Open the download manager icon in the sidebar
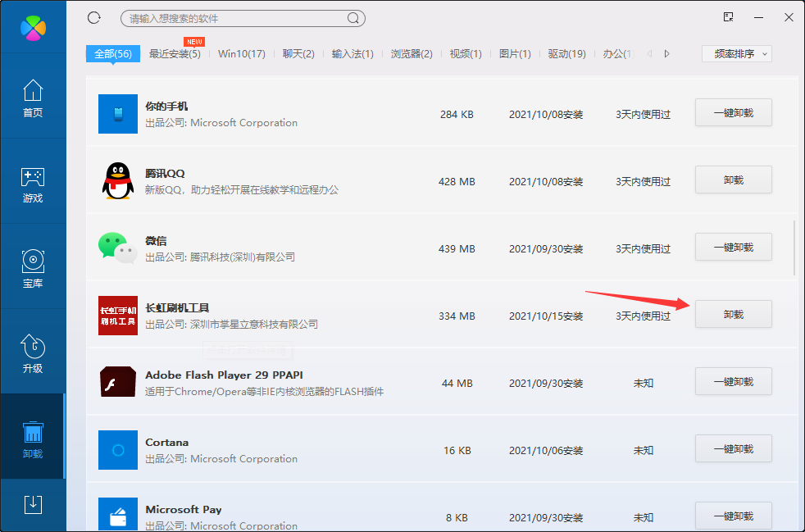Screen dimensions: 805x532 pyautogui.click(x=33, y=505)
